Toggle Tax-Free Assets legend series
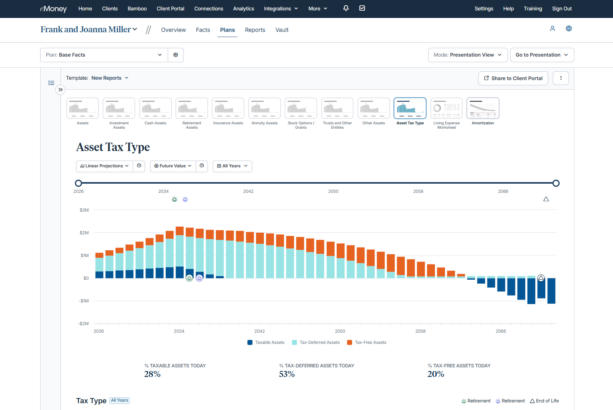This screenshot has width=613, height=410. coord(367,342)
